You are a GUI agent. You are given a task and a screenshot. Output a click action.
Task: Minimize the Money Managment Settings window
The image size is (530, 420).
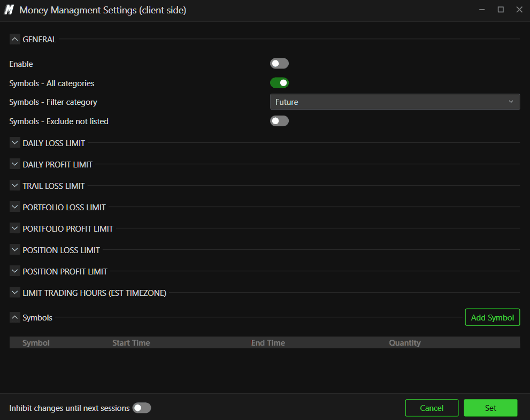pos(482,10)
